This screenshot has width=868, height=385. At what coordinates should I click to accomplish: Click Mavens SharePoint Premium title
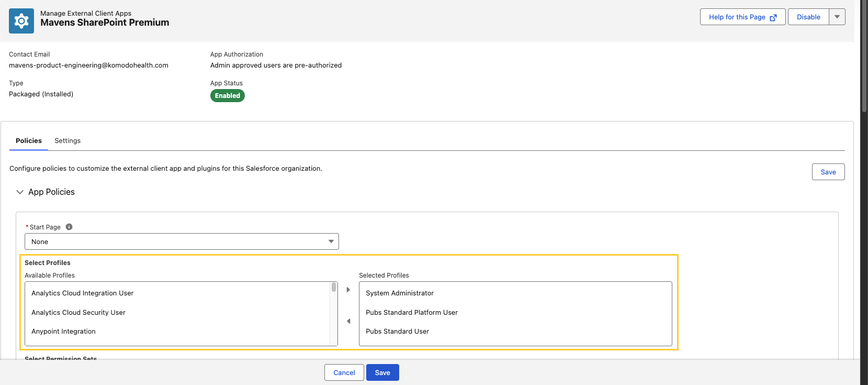[x=105, y=23]
